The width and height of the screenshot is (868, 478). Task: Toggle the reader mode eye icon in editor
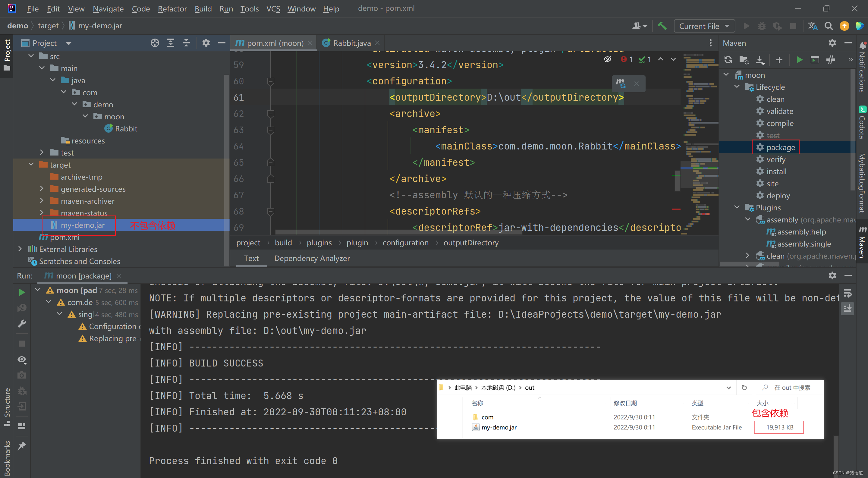click(608, 59)
